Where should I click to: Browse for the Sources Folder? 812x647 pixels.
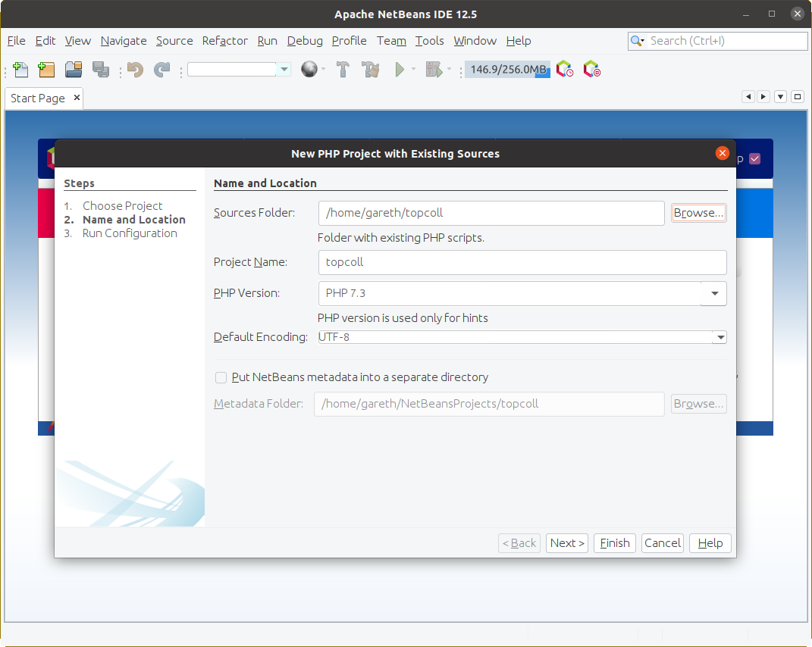(698, 213)
